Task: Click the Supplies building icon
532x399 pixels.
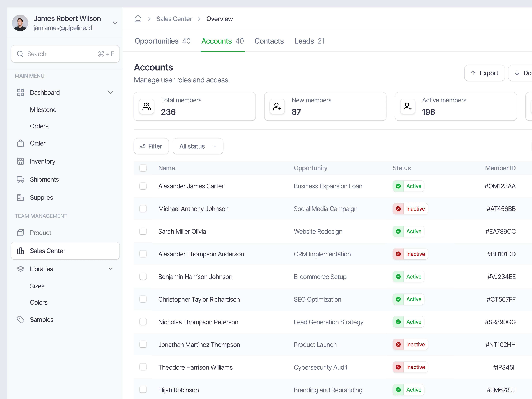Action: coord(20,197)
